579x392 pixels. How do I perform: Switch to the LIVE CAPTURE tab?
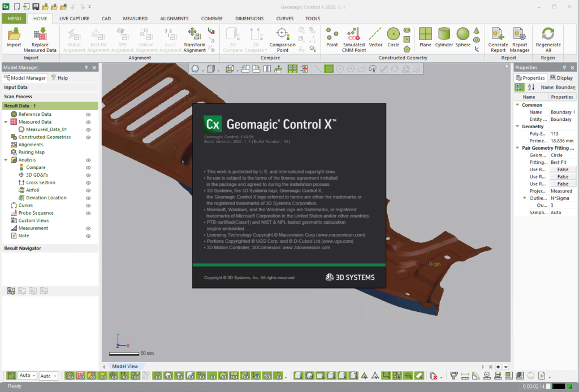(x=74, y=19)
